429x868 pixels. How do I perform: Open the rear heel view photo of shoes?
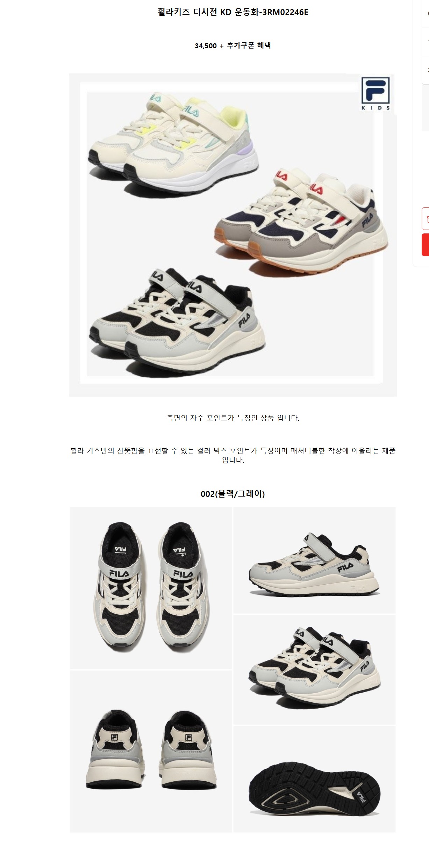point(151,751)
